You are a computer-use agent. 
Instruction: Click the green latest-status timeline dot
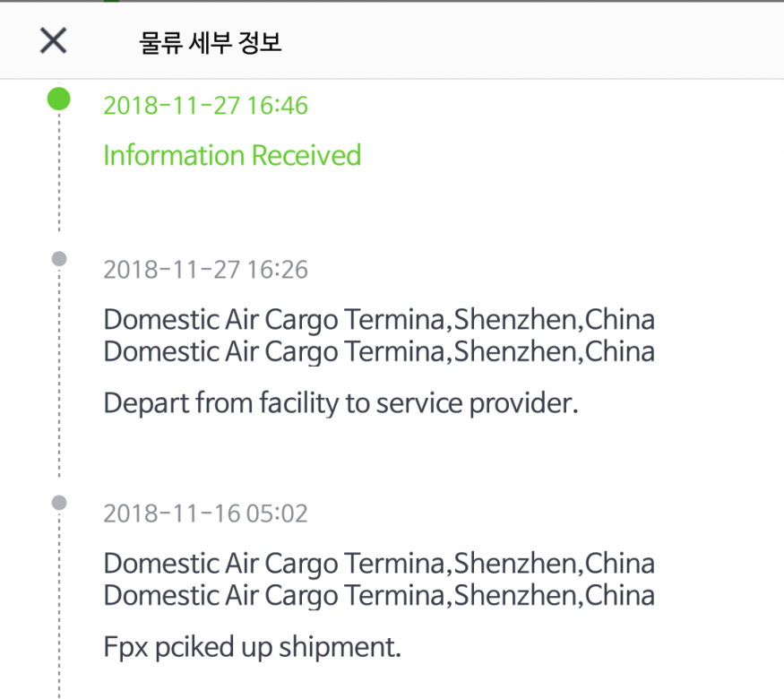point(59,99)
